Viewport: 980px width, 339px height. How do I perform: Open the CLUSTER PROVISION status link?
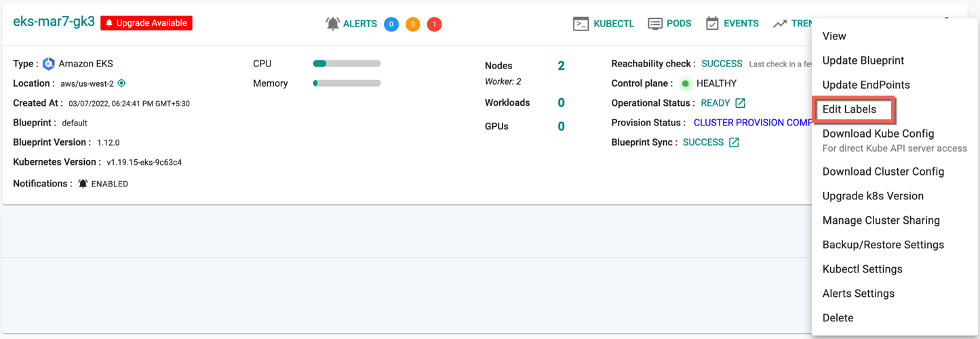[x=753, y=123]
